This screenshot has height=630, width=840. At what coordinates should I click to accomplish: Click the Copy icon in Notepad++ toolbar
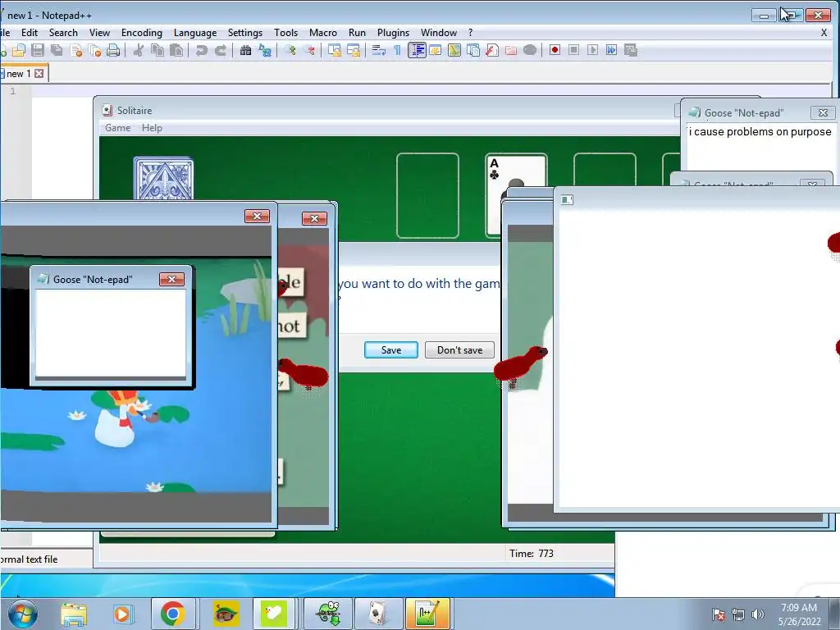tap(157, 50)
